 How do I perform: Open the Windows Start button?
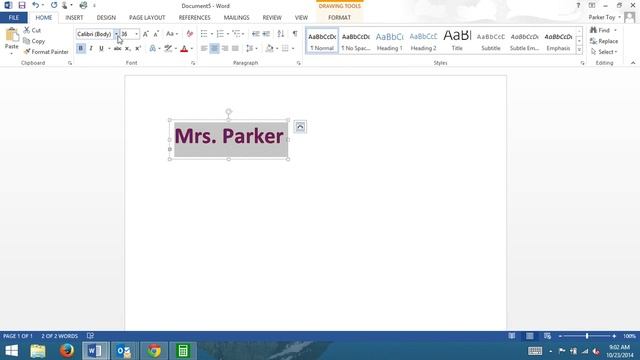coord(11,351)
